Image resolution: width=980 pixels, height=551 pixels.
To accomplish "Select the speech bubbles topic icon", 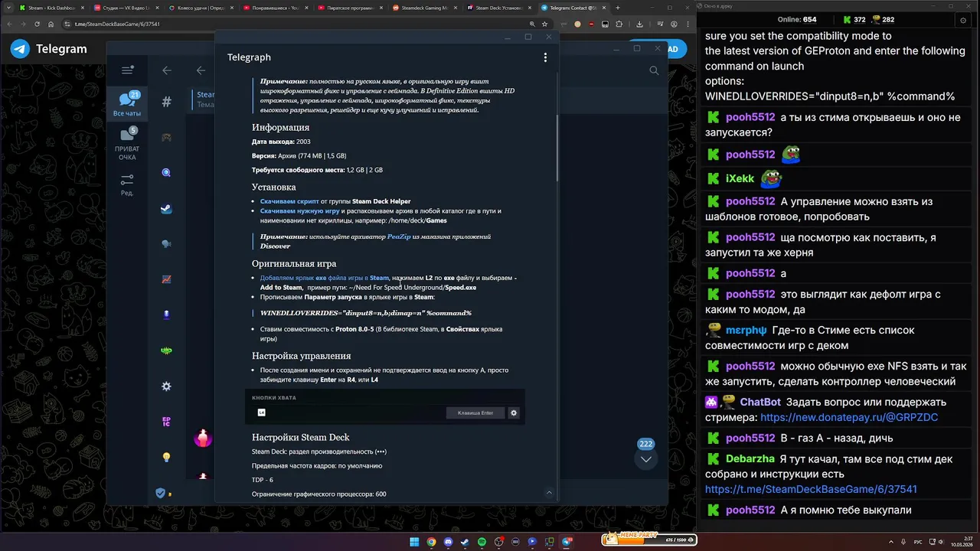I will [x=166, y=244].
